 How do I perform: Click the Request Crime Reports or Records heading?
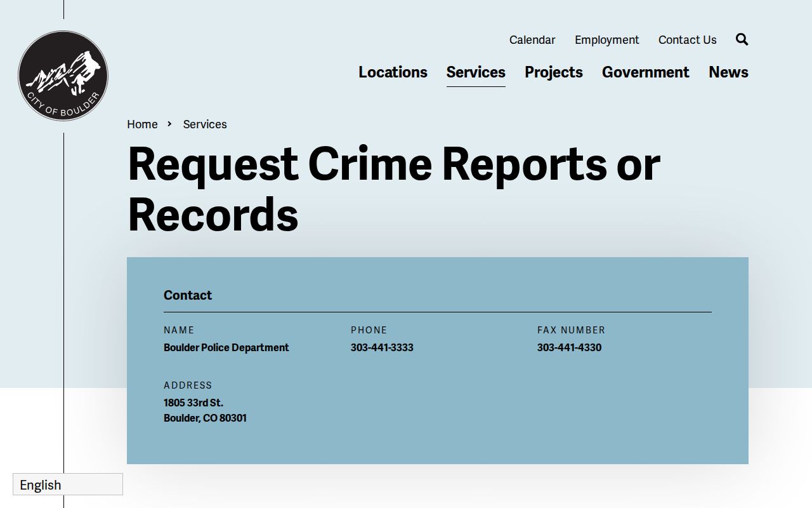[394, 189]
